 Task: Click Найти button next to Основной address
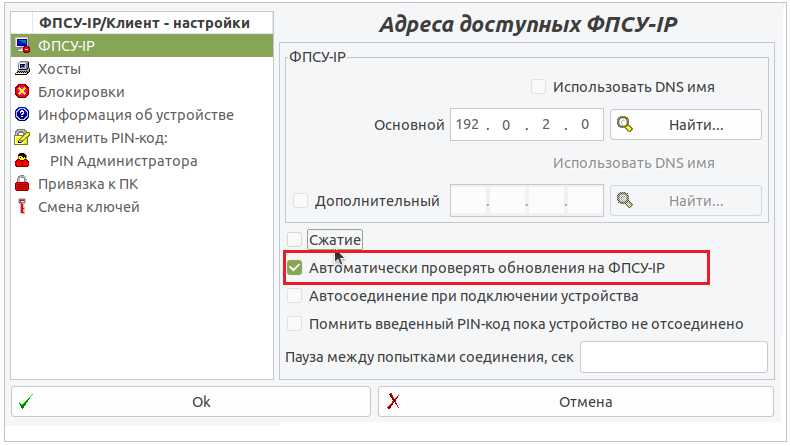pyautogui.click(x=686, y=125)
